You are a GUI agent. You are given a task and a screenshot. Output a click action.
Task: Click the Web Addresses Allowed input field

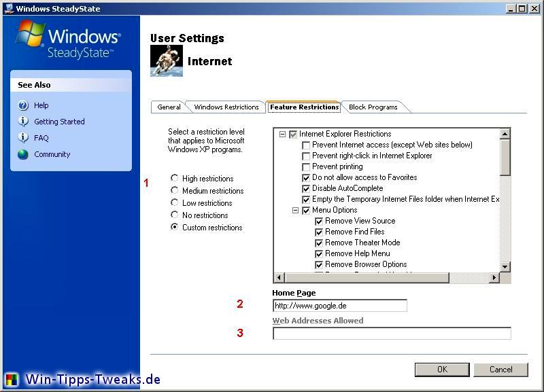coord(392,334)
